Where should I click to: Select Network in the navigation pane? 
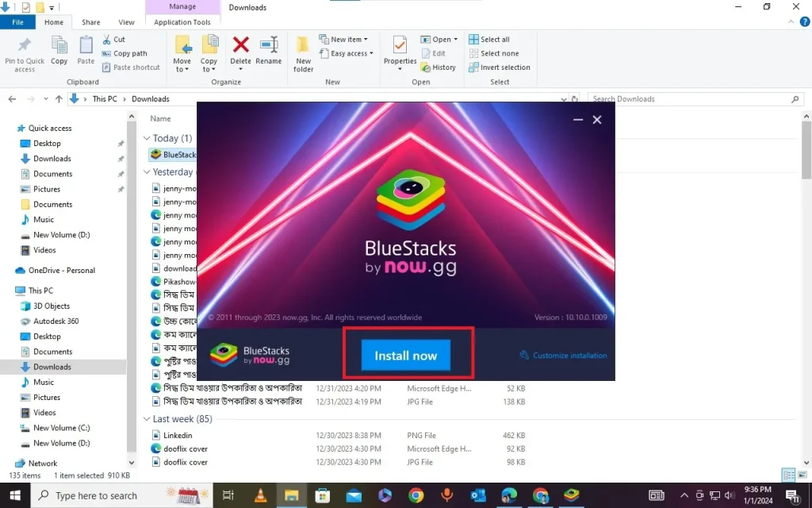point(43,464)
